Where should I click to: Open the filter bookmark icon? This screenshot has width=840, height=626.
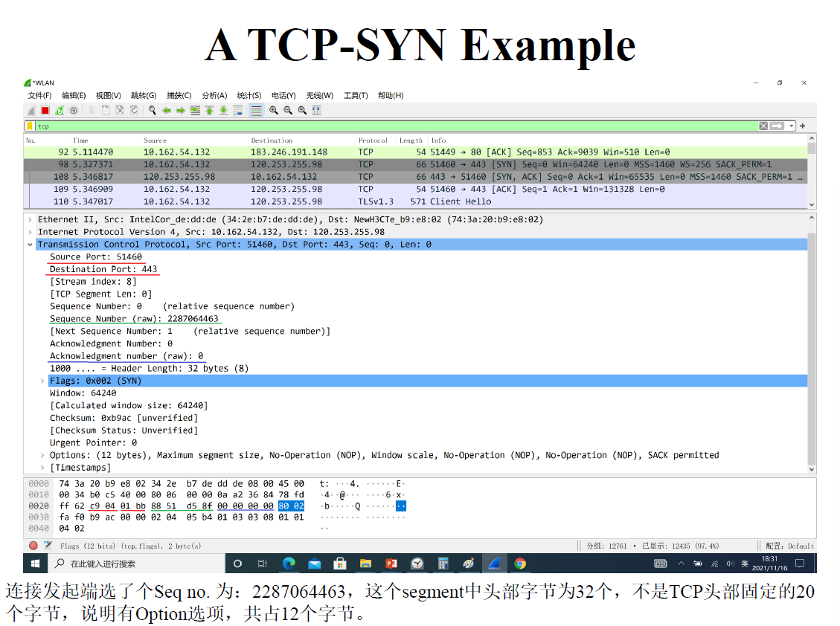tap(30, 126)
